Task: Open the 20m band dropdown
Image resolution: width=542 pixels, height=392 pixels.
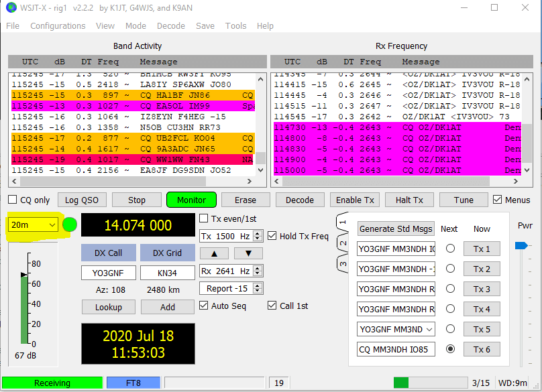Action: pos(33,225)
